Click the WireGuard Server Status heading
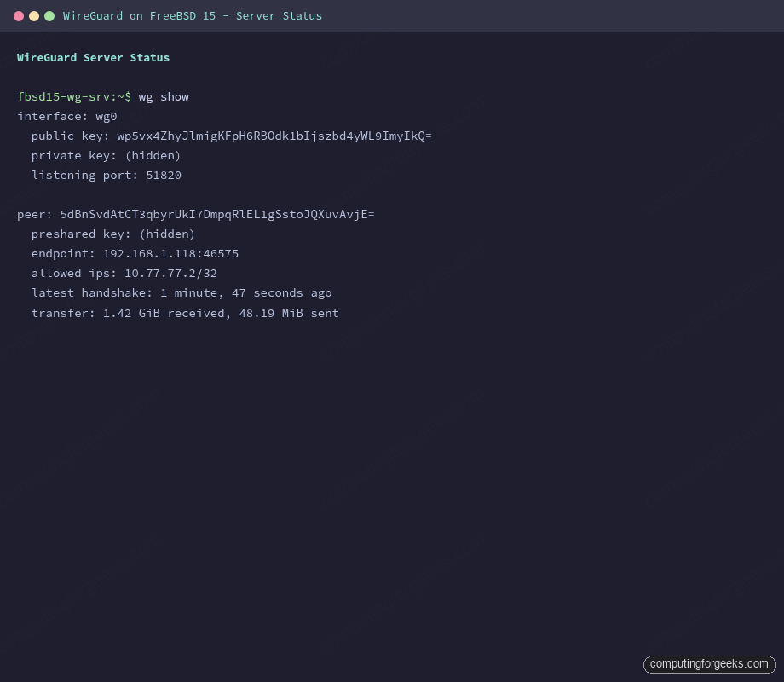Image resolution: width=784 pixels, height=682 pixels. pyautogui.click(x=93, y=57)
